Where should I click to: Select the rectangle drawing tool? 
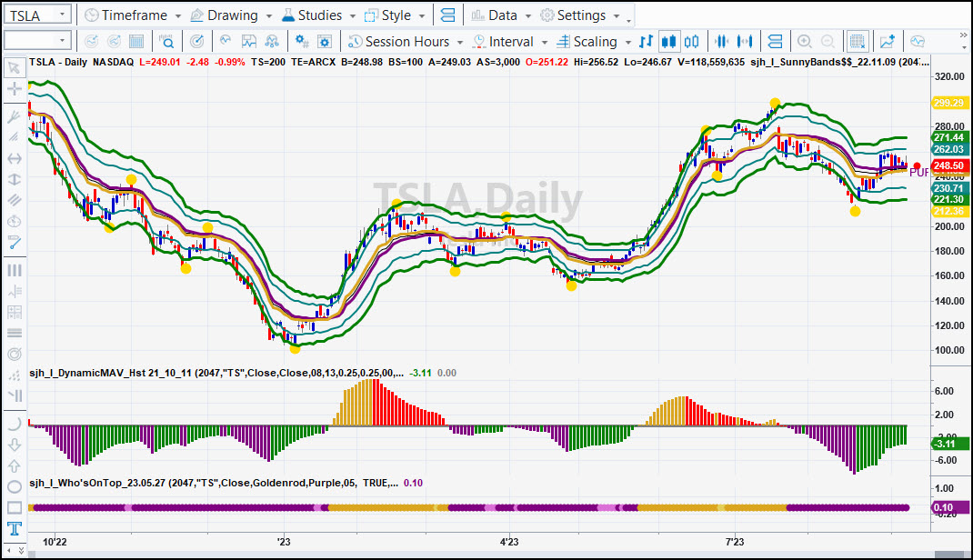pyautogui.click(x=14, y=508)
